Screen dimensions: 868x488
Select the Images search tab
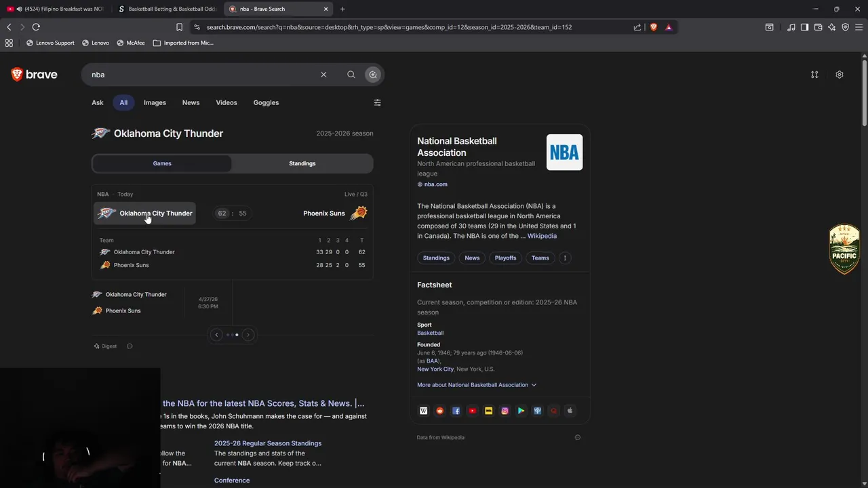tap(155, 102)
